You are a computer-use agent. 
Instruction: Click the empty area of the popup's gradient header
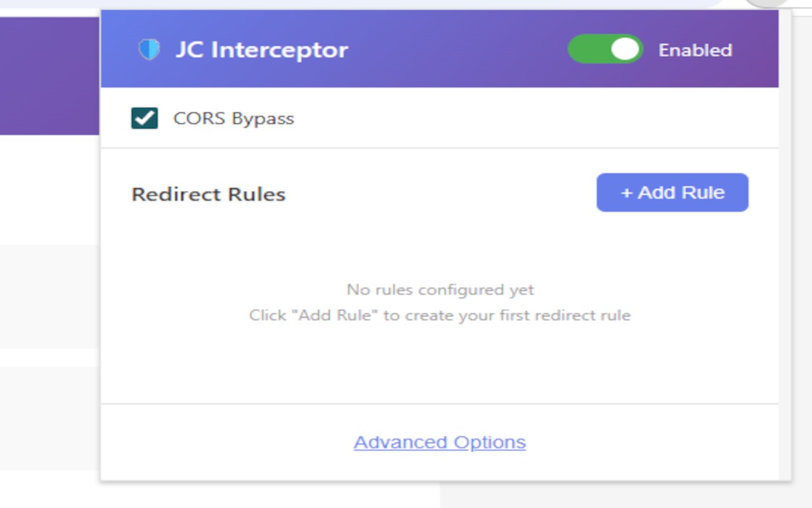(457, 50)
